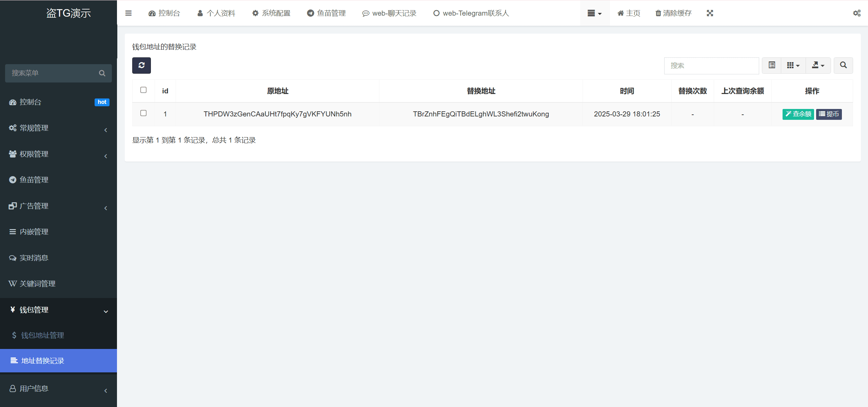868x407 pixels.
Task: Select the card view toggle icon
Action: pos(771,65)
